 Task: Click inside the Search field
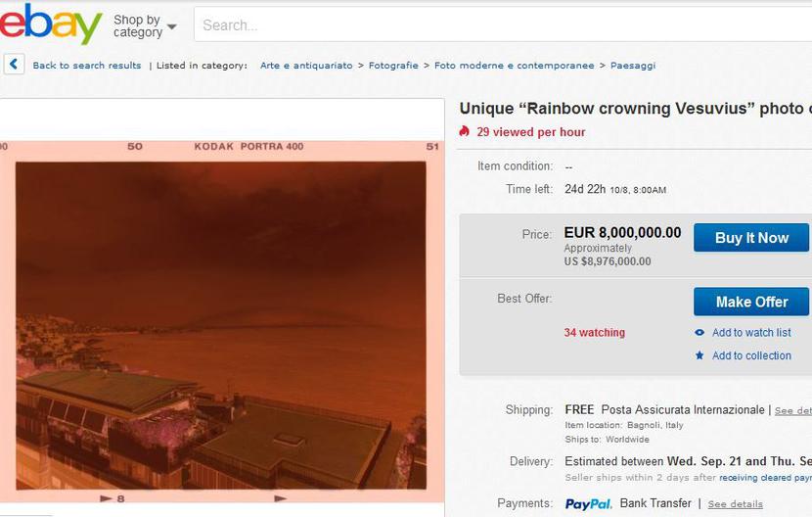(502, 24)
